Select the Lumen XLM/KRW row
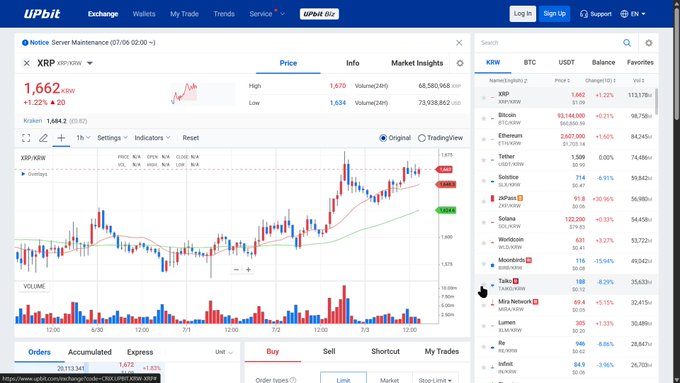The width and height of the screenshot is (680, 383). (566, 326)
